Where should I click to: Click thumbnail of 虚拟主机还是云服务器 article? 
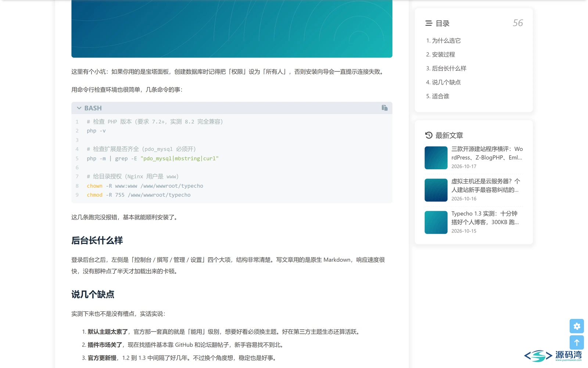(436, 190)
